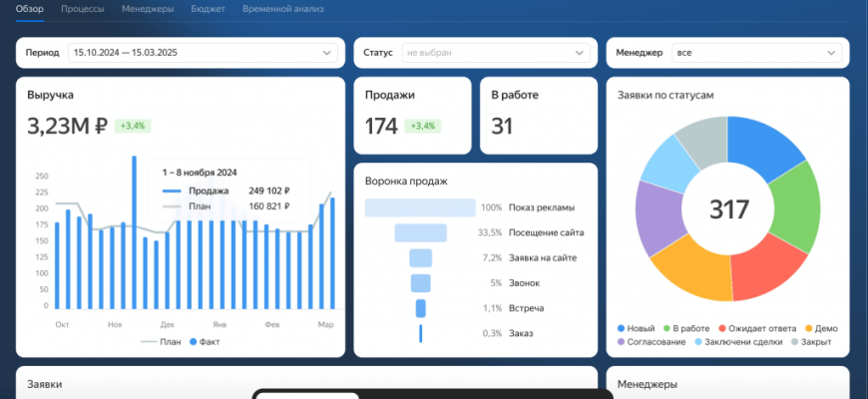Click the "В работе" card showing 31

[x=538, y=115]
